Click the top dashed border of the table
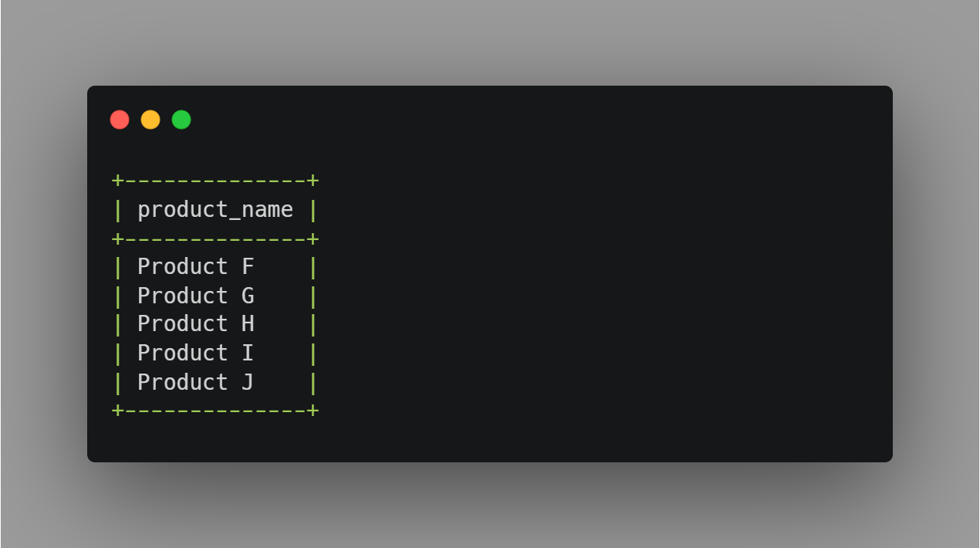The width and height of the screenshot is (980, 548). point(215,181)
